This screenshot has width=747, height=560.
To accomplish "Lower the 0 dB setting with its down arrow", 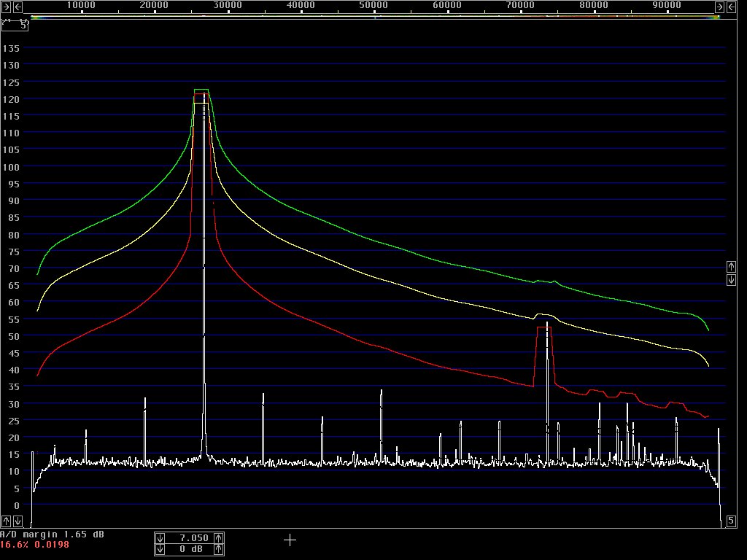I will (x=160, y=550).
